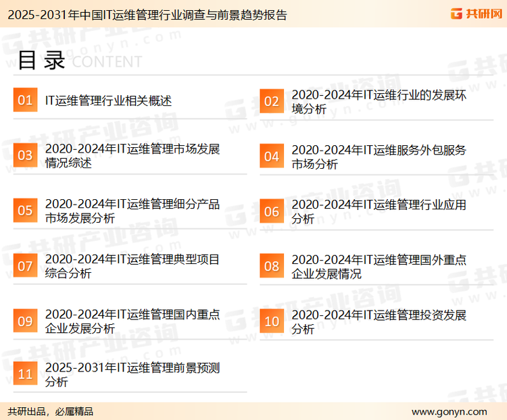507x420 pixels.
Task: Click the orange 01 number badge
Action: [25, 100]
